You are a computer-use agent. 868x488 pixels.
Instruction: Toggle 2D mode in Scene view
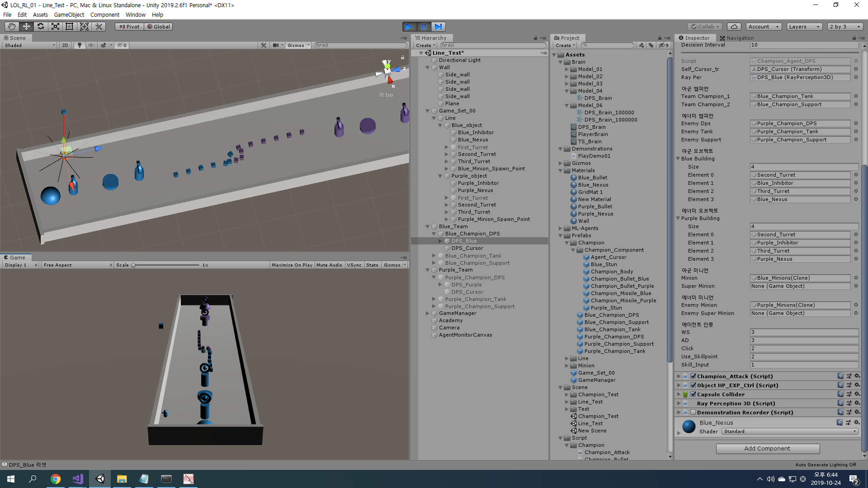[x=65, y=45]
